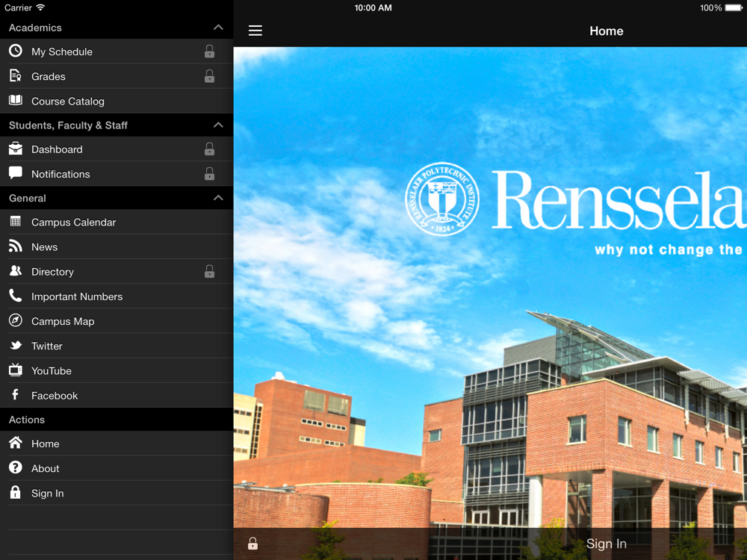Open the Course Catalog book icon
This screenshot has width=747, height=560.
(x=15, y=100)
